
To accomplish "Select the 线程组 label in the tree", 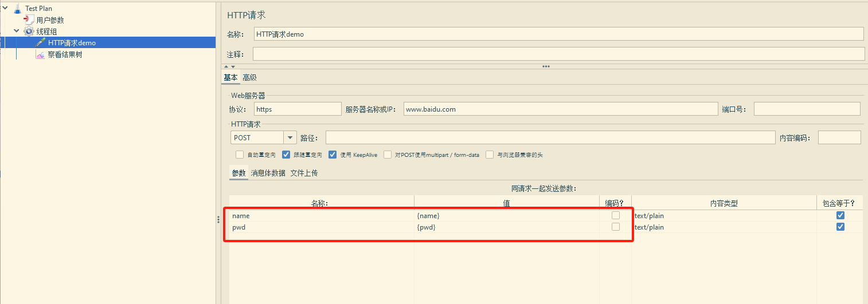I will [46, 31].
